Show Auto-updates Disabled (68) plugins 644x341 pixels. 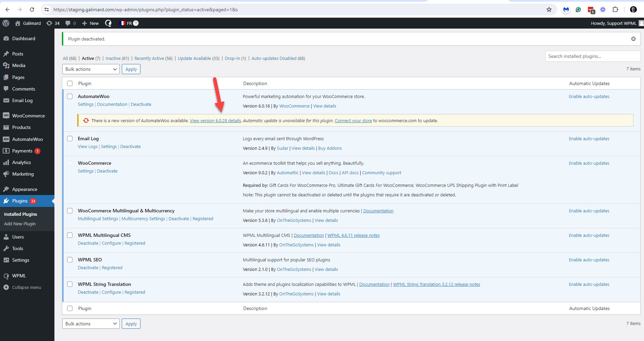[x=278, y=58]
